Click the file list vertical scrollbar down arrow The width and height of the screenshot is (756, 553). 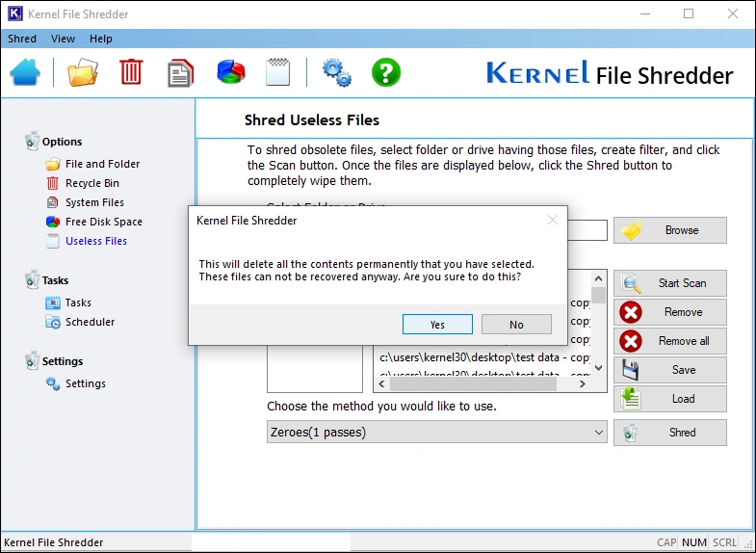point(598,367)
